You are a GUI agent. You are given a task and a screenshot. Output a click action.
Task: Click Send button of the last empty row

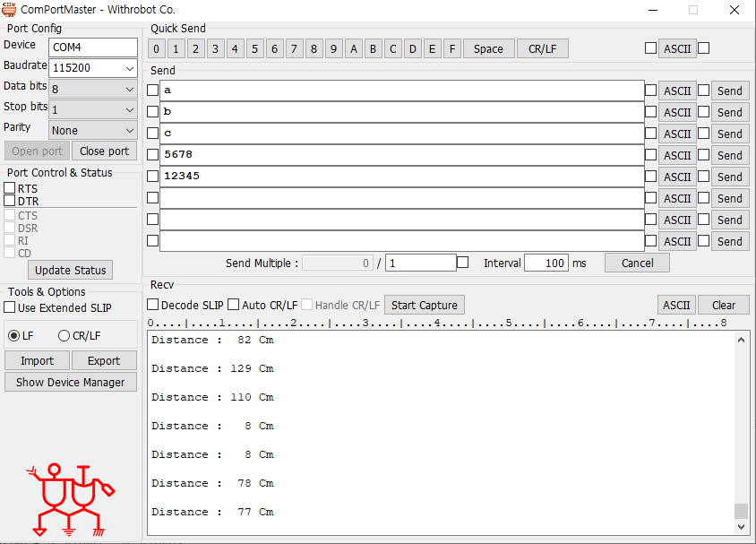pos(729,241)
